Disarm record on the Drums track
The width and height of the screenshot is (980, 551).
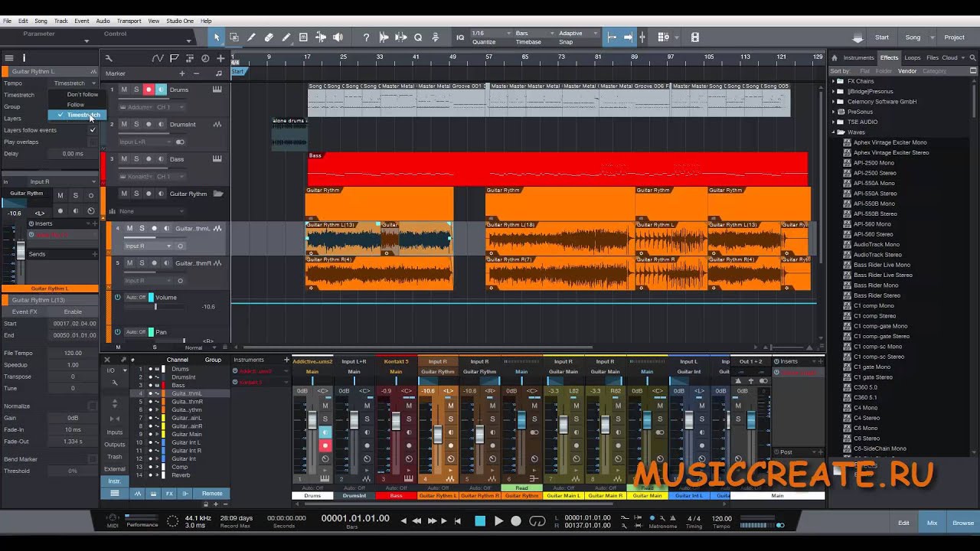(x=149, y=90)
